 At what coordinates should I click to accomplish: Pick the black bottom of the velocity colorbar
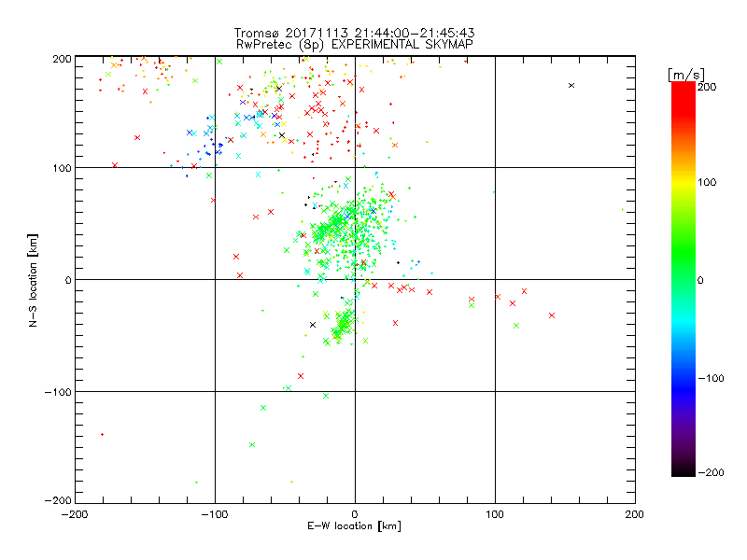pyautogui.click(x=684, y=471)
